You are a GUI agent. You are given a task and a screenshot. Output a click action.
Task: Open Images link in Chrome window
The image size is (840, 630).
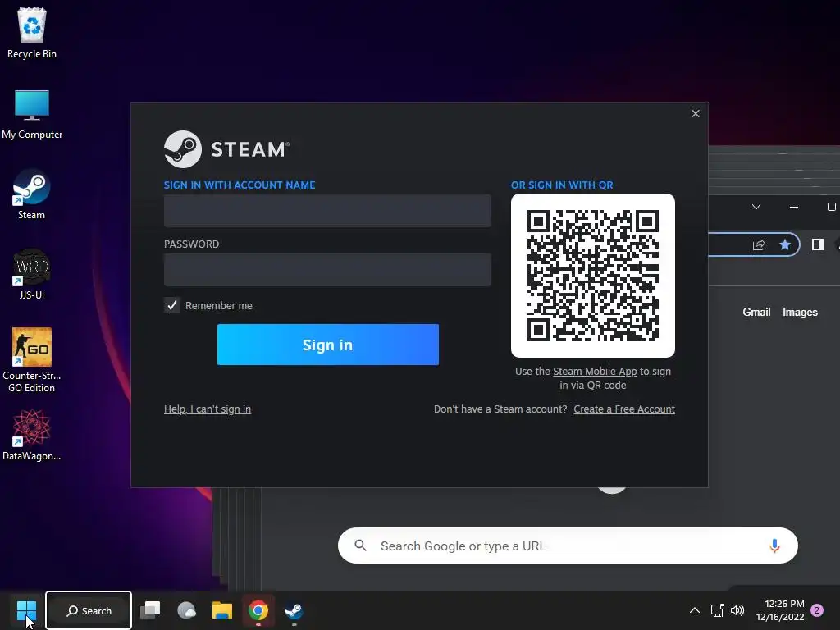coord(800,312)
